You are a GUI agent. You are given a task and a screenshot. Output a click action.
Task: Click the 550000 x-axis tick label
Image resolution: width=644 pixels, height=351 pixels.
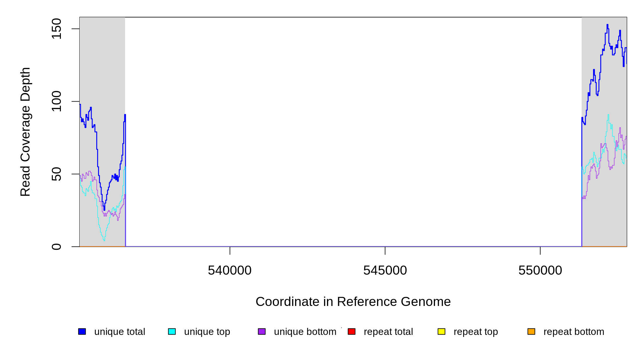click(540, 271)
